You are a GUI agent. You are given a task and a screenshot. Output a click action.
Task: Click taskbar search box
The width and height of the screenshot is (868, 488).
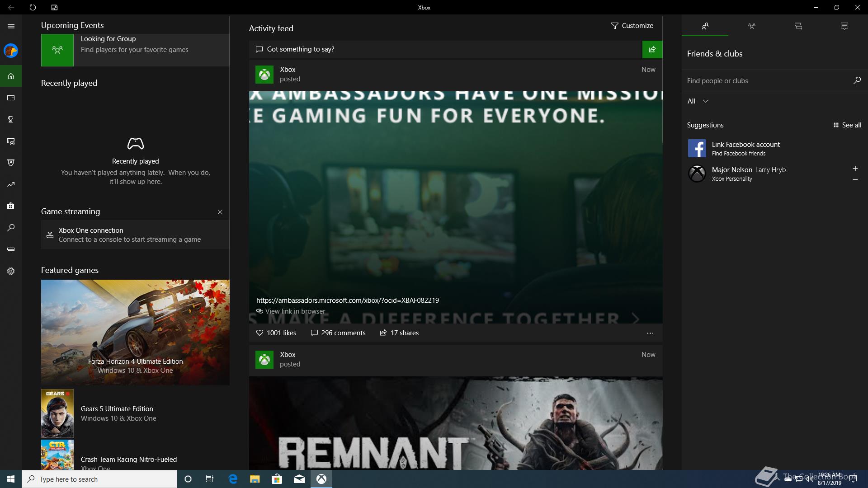pos(99,479)
